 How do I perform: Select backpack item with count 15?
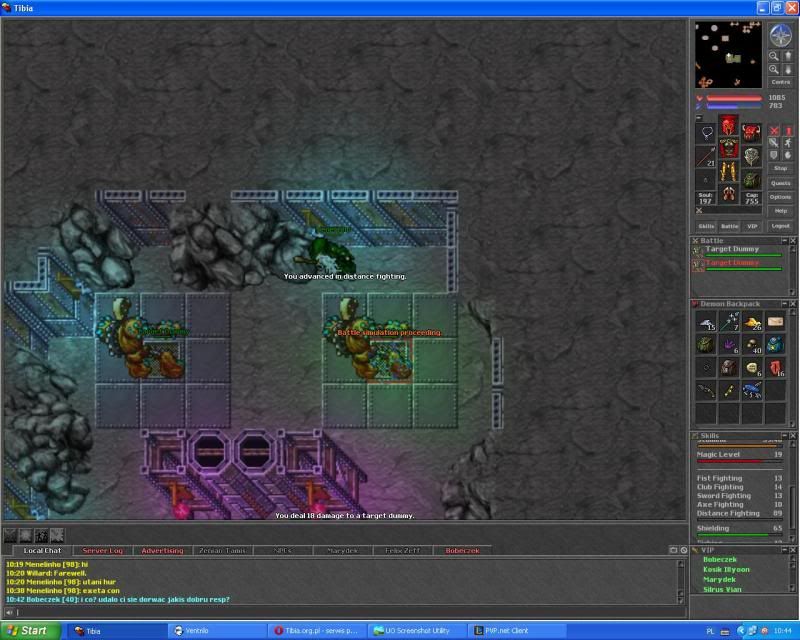[706, 322]
